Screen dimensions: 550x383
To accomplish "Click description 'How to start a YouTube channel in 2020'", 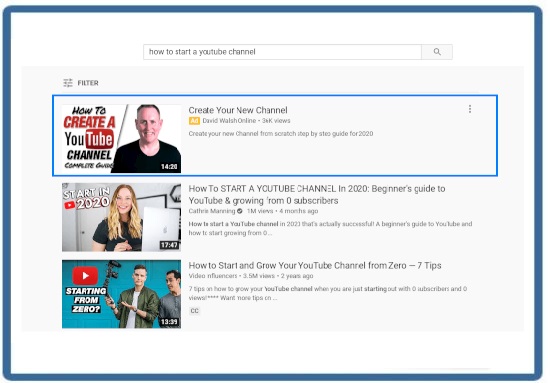I will pos(330,228).
